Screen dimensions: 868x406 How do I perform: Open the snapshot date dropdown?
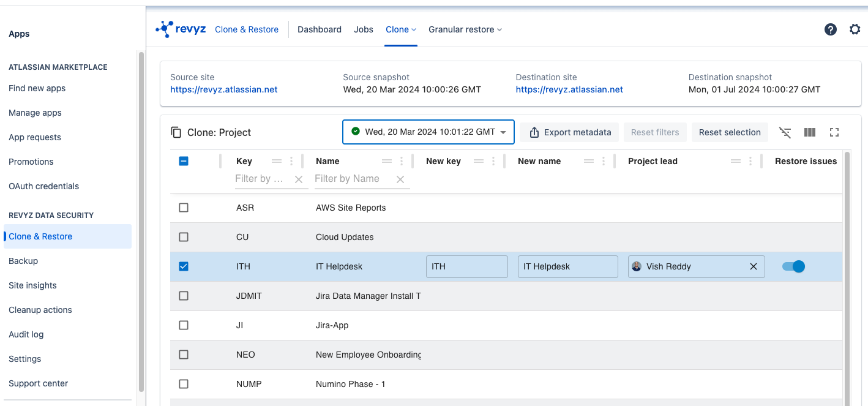point(428,132)
